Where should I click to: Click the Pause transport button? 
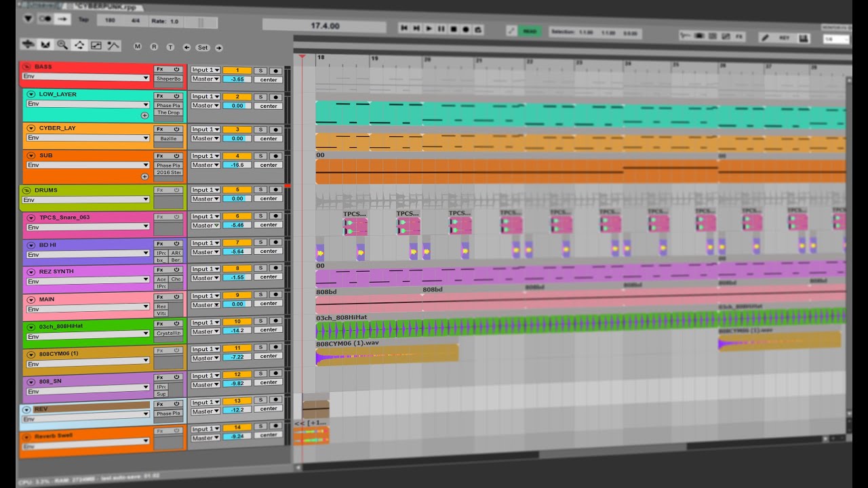point(441,28)
